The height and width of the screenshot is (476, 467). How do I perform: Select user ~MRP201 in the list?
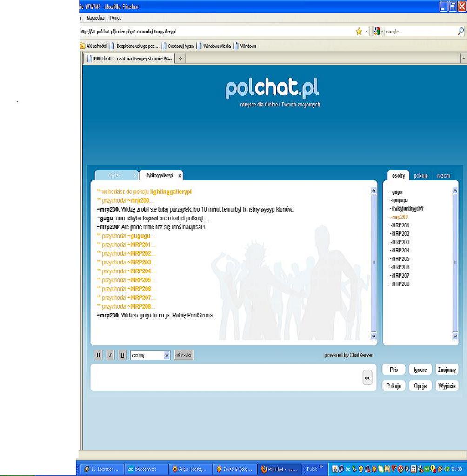pos(400,225)
